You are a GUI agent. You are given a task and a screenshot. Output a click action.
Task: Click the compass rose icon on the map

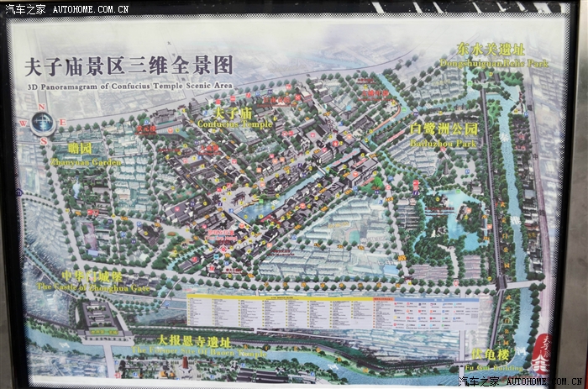tap(43, 124)
